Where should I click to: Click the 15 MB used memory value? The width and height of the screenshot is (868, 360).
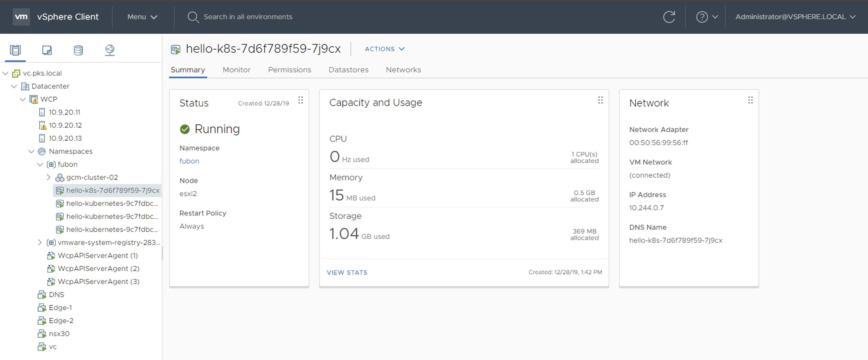[x=352, y=195]
